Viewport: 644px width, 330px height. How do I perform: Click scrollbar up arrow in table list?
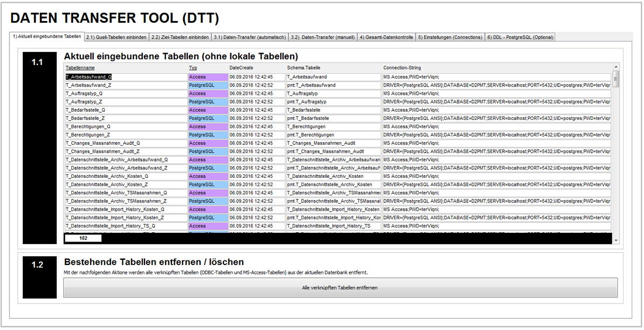(615, 67)
